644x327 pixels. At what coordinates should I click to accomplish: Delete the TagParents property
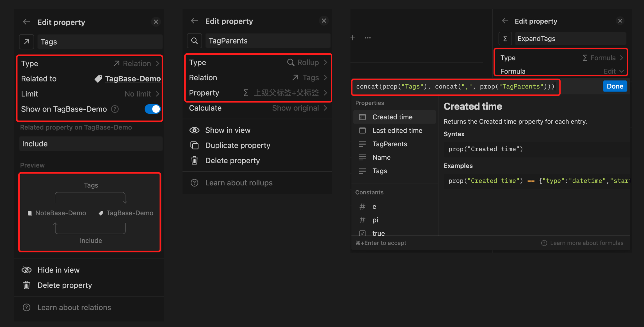[x=232, y=160]
